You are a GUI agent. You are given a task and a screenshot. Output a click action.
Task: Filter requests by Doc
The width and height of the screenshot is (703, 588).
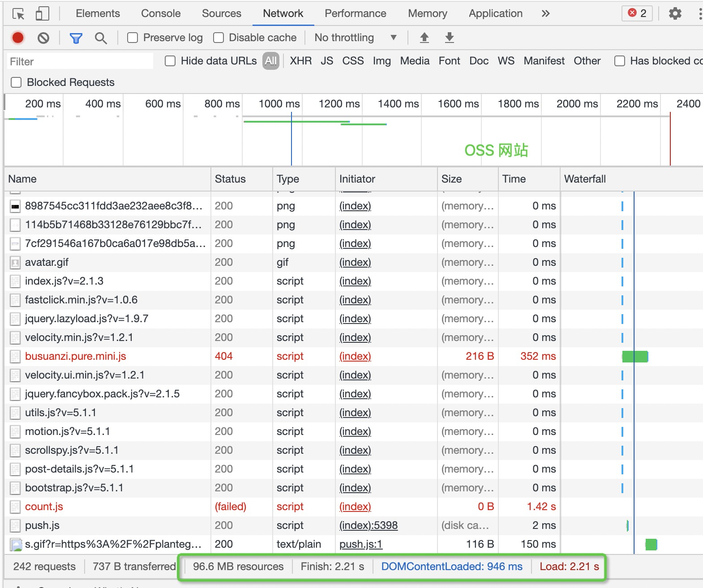point(479,61)
